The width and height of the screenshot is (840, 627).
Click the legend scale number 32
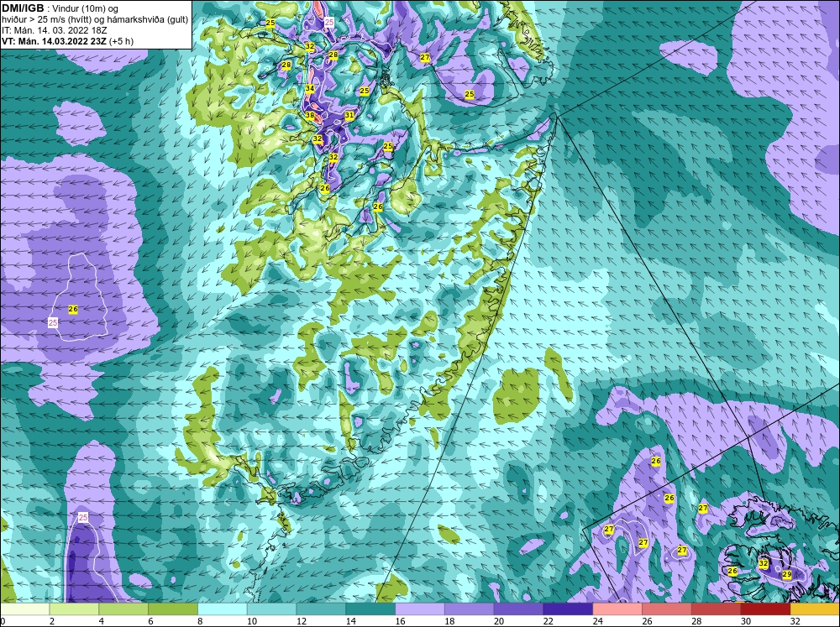point(795,621)
